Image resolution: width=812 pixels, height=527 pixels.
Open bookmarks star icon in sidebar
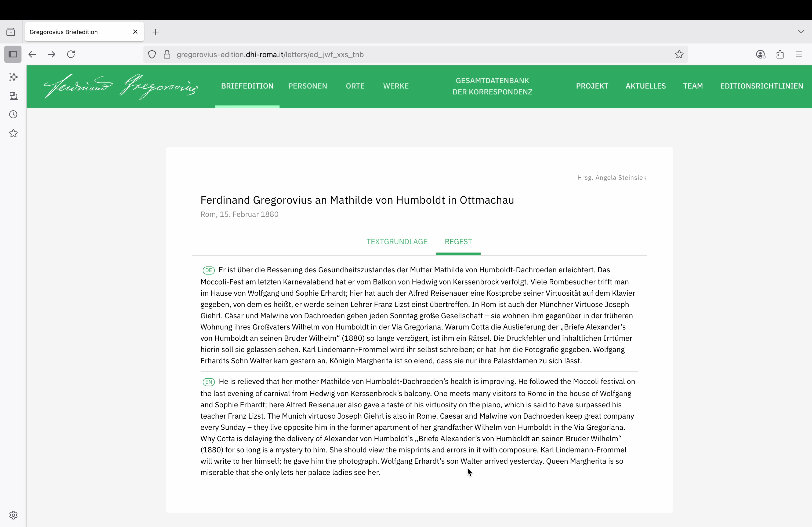(13, 133)
